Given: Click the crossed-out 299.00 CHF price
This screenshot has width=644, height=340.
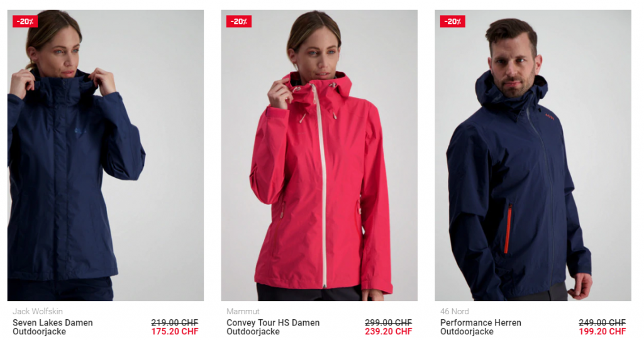Looking at the screenshot, I should pyautogui.click(x=389, y=323).
